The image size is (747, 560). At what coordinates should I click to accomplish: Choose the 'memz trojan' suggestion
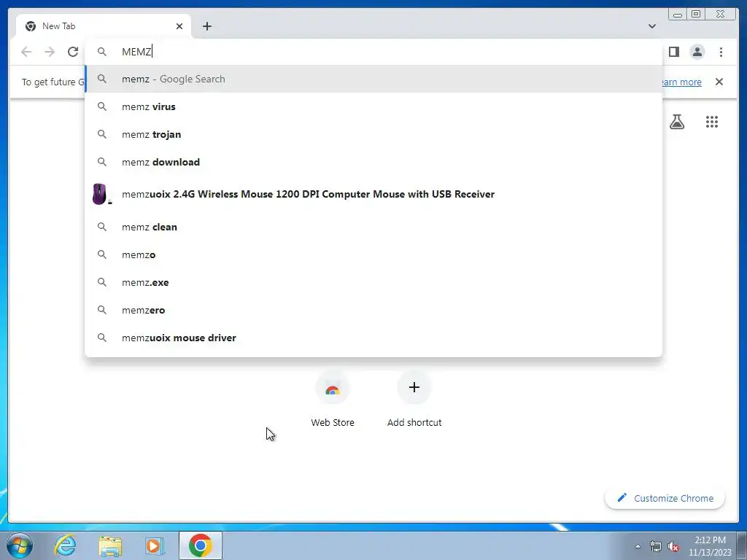pos(373,134)
